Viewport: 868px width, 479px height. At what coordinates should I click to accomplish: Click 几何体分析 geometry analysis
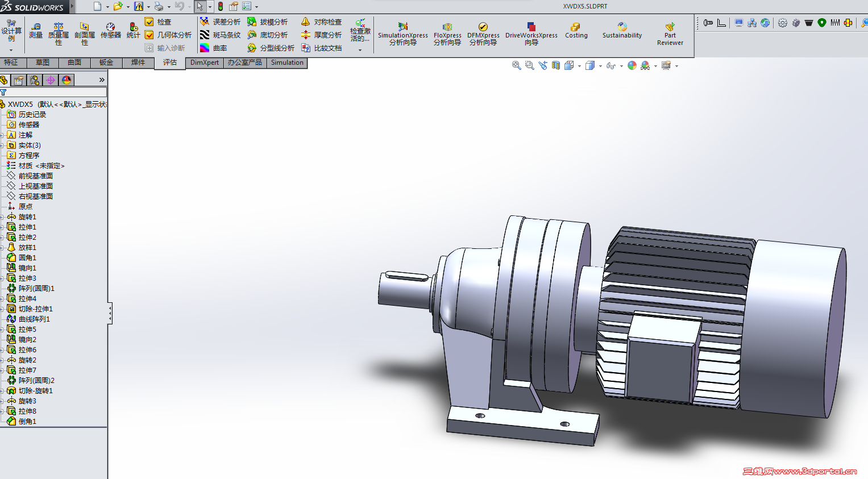(168, 35)
